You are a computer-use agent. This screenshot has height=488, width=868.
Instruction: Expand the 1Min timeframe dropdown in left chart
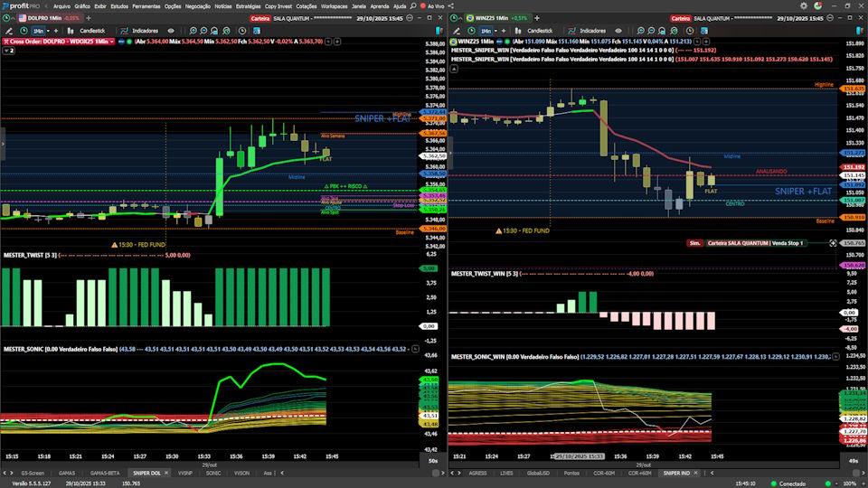(x=40, y=30)
